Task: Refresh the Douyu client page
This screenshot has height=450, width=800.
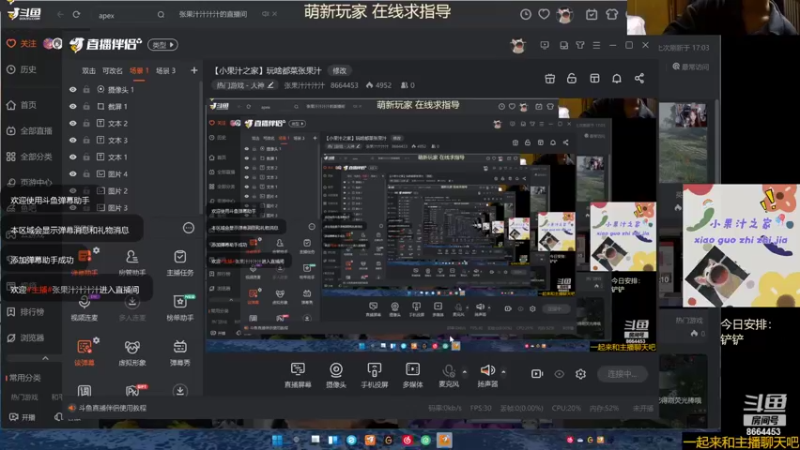Action: 76,15
